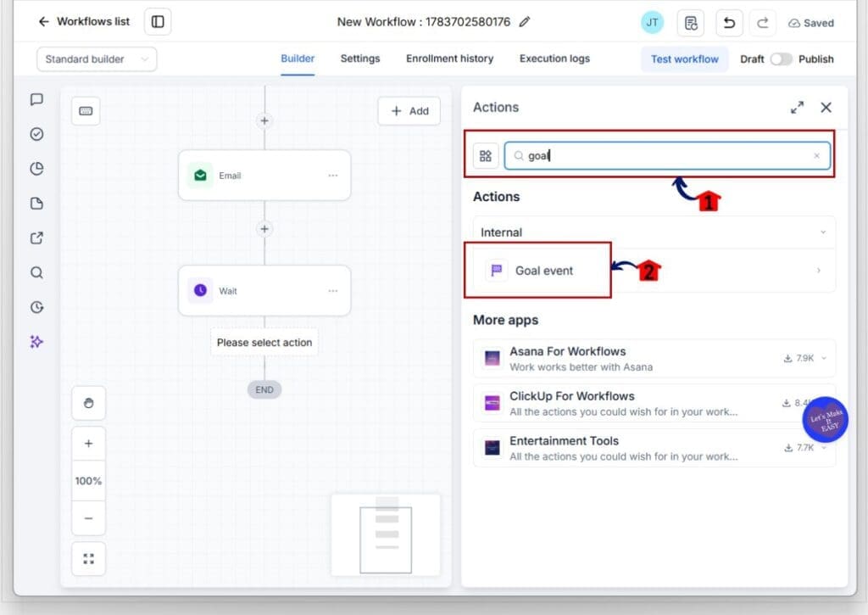This screenshot has height=615, width=868.
Task: Click the Test workflow button
Action: tap(684, 59)
